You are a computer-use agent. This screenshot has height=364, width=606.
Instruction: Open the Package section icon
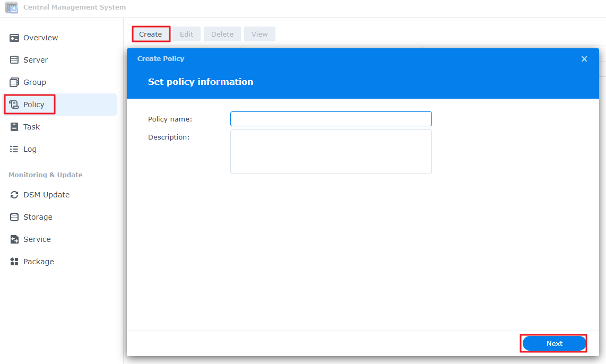pos(14,262)
